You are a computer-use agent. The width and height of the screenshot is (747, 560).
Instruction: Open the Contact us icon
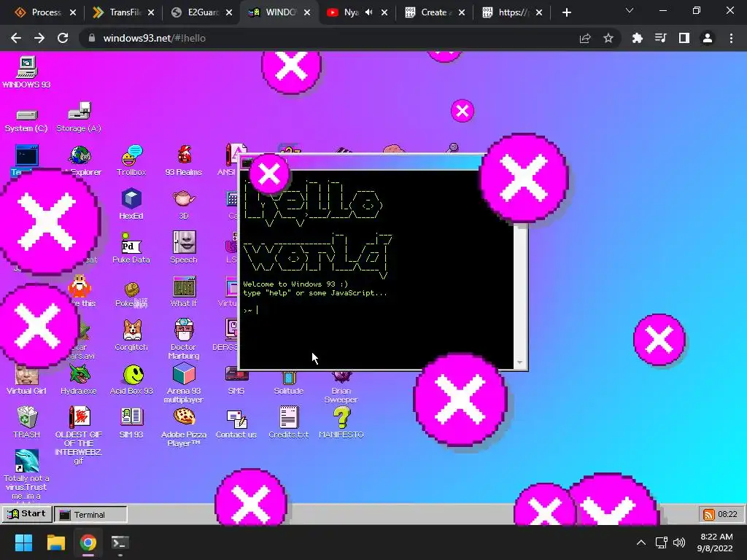point(236,424)
